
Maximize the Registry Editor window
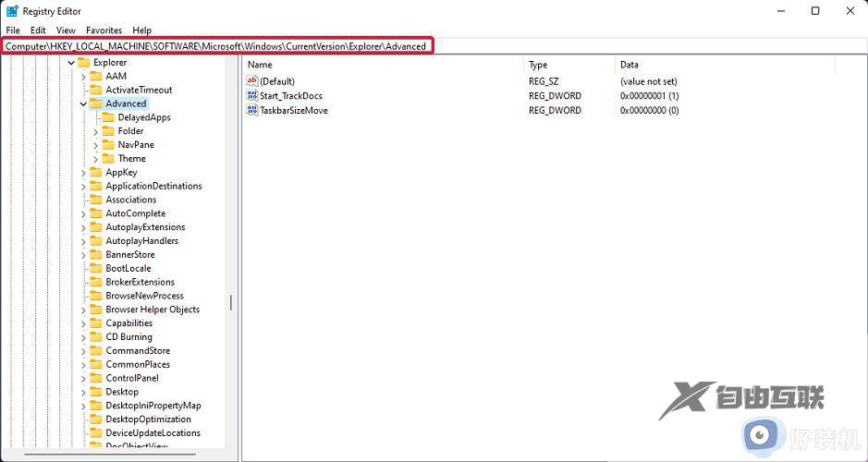815,11
